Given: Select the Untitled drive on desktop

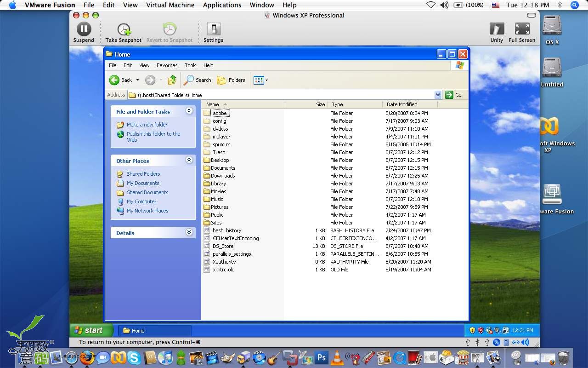Looking at the screenshot, I should pyautogui.click(x=552, y=68).
